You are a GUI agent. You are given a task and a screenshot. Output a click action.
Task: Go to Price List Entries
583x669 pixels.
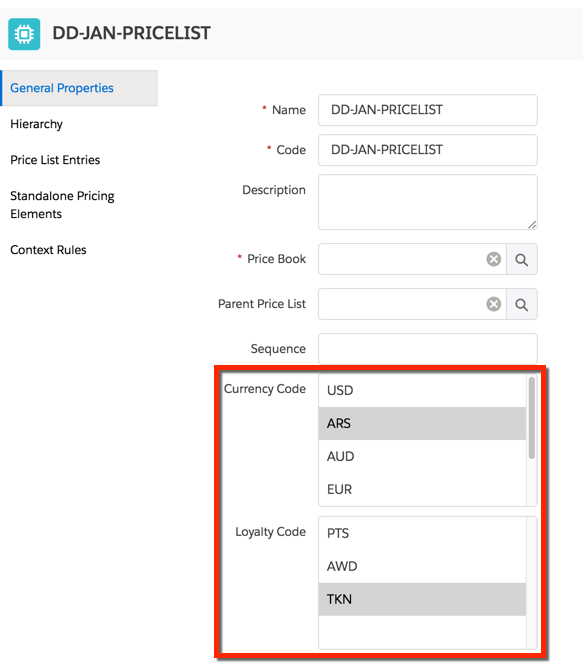tap(55, 160)
